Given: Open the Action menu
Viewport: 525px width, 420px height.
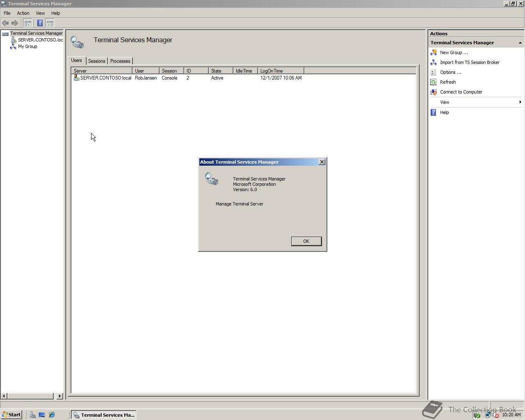Looking at the screenshot, I should click(23, 13).
